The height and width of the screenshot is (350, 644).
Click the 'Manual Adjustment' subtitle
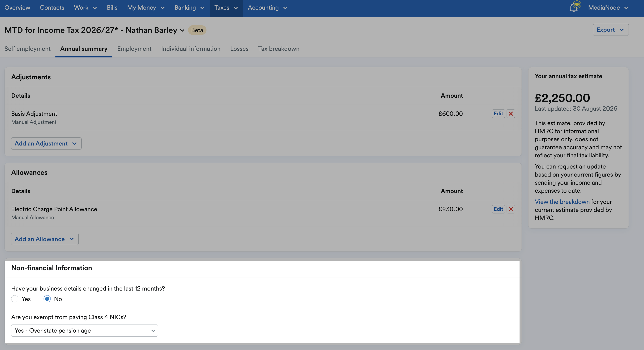(x=34, y=122)
